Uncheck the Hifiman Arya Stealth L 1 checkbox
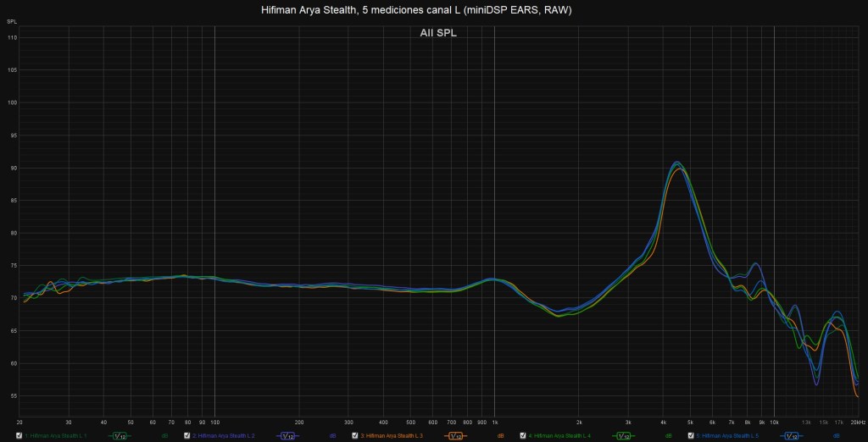This screenshot has height=442, width=868. [19, 436]
